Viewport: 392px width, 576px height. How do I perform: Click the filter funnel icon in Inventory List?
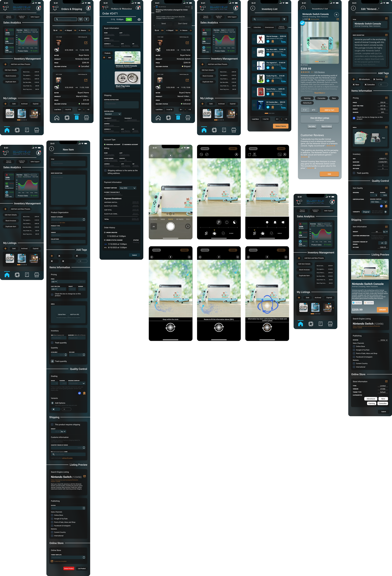click(284, 19)
